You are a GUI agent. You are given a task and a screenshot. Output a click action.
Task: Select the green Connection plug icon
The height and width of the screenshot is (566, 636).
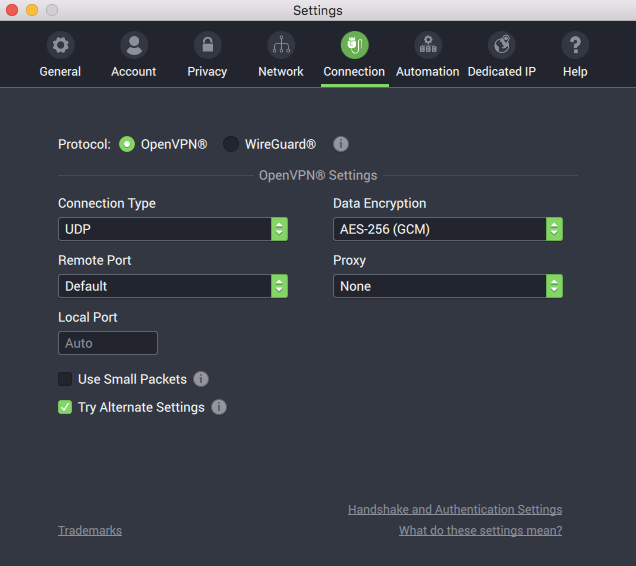(x=355, y=45)
